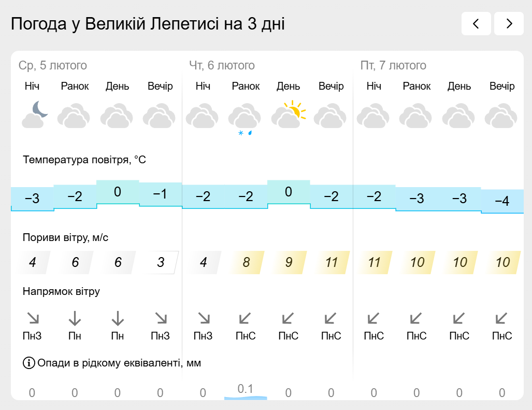Click the temperature cell showing −4
The width and height of the screenshot is (532, 410).
point(502,201)
